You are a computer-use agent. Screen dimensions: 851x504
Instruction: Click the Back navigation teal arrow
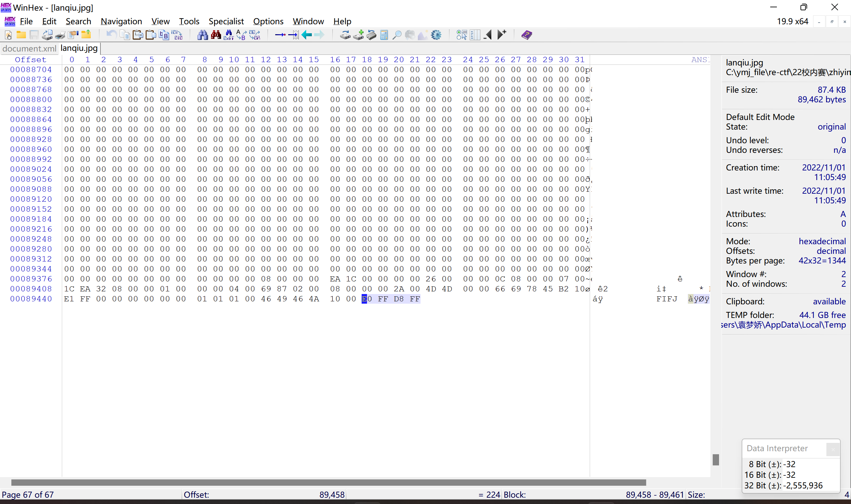[x=306, y=35]
